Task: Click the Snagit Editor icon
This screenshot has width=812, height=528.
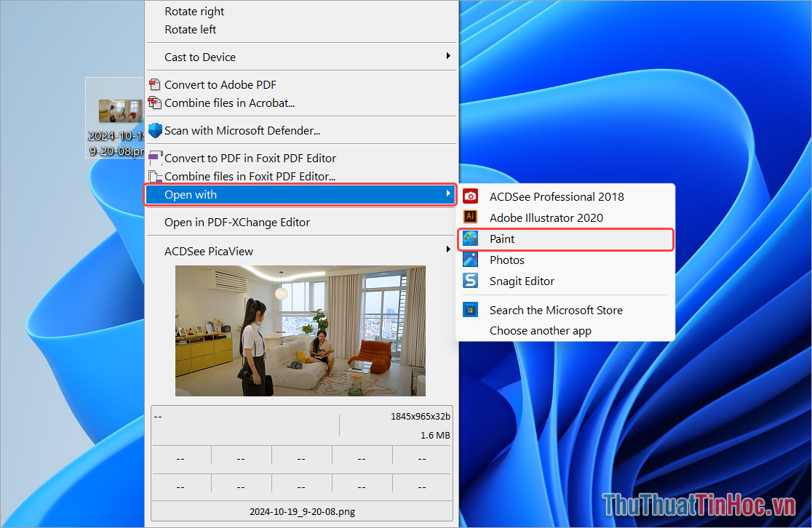Action: coord(471,281)
